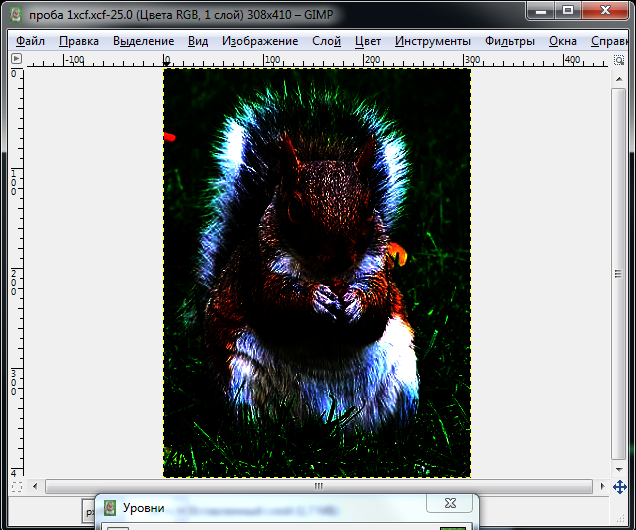The height and width of the screenshot is (530, 636).
Task: Maximize the GIMP window
Action: pyautogui.click(x=568, y=10)
